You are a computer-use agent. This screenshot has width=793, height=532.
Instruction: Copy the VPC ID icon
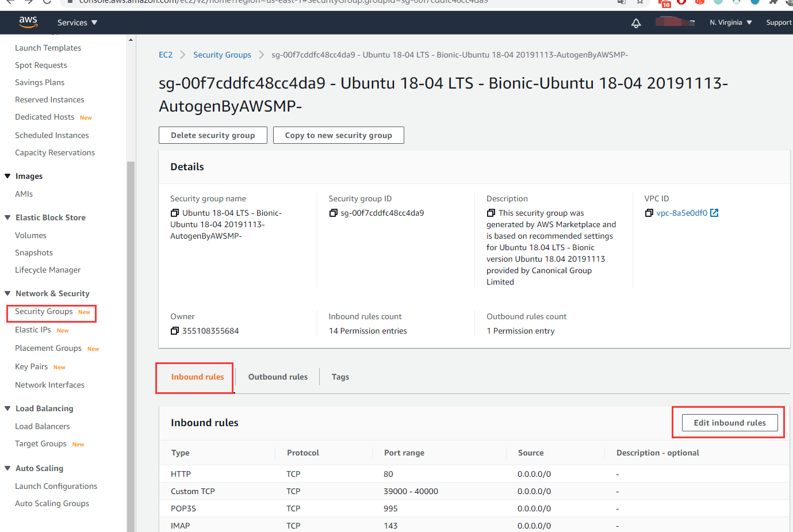(x=649, y=213)
